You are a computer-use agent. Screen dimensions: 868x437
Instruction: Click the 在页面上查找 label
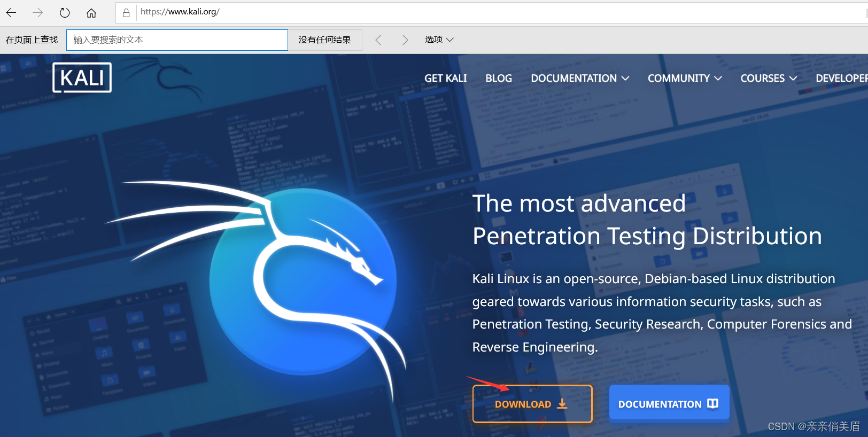click(x=32, y=40)
